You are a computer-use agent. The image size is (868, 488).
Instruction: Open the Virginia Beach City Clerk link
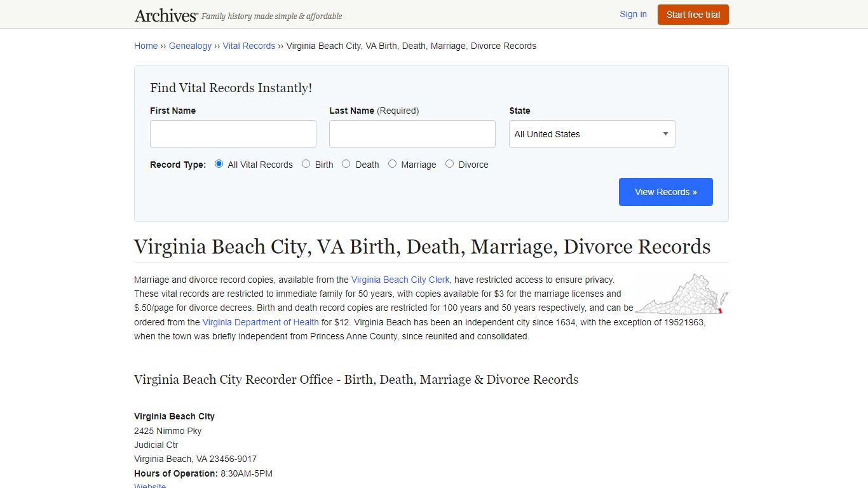point(400,280)
